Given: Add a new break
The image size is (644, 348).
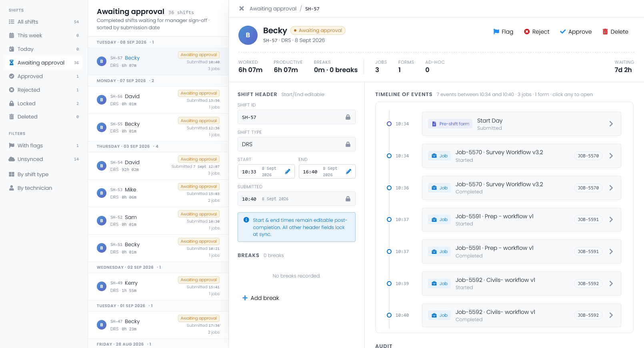Looking at the screenshot, I should pos(261,298).
